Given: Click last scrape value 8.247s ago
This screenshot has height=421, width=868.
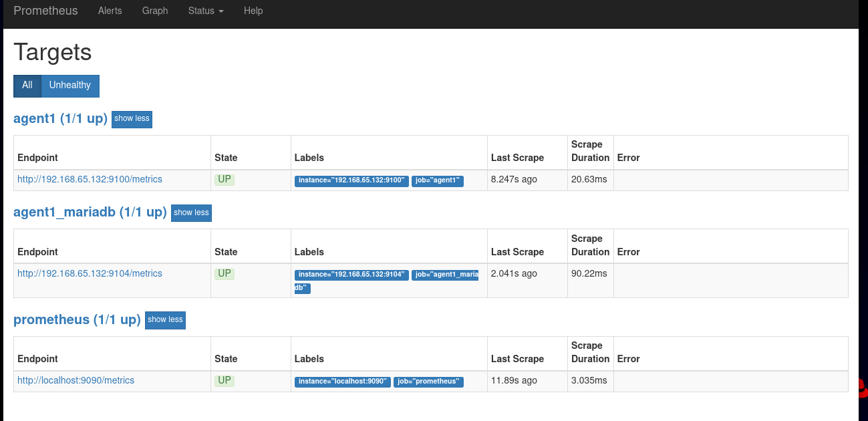Looking at the screenshot, I should pos(514,179).
